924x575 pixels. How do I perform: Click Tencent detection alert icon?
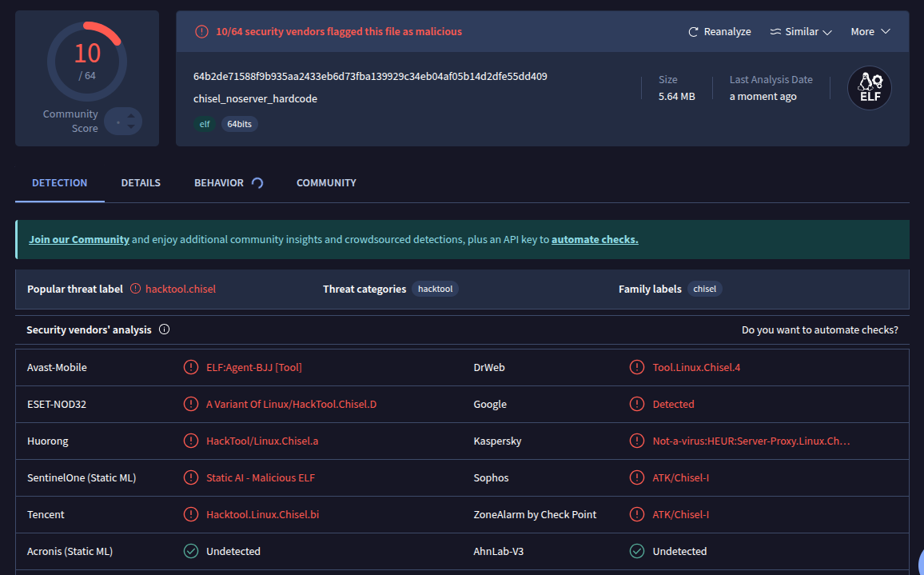pyautogui.click(x=191, y=514)
